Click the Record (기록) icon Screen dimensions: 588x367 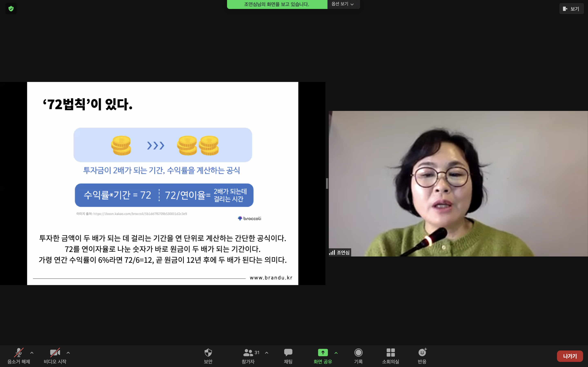click(358, 353)
